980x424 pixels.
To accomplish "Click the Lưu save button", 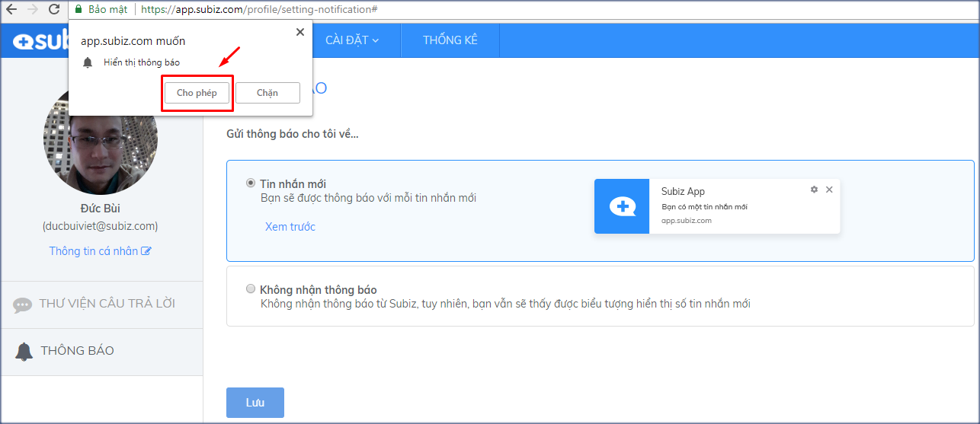I will point(255,403).
